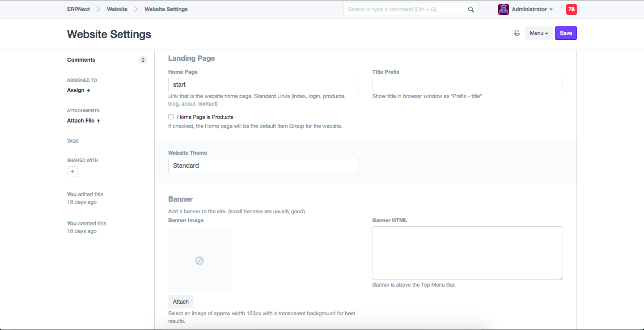The width and height of the screenshot is (644, 330).
Task: Click into the Title Prefix field
Action: (467, 85)
